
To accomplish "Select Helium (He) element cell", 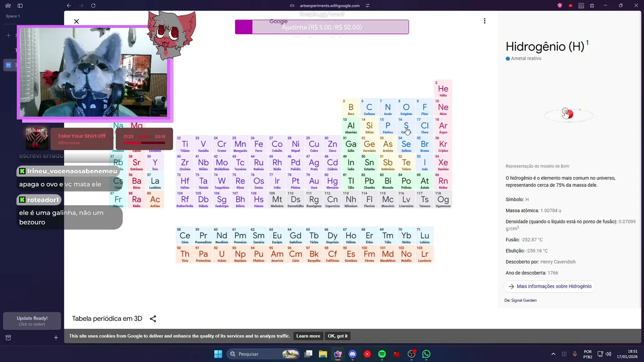I will click(x=443, y=89).
